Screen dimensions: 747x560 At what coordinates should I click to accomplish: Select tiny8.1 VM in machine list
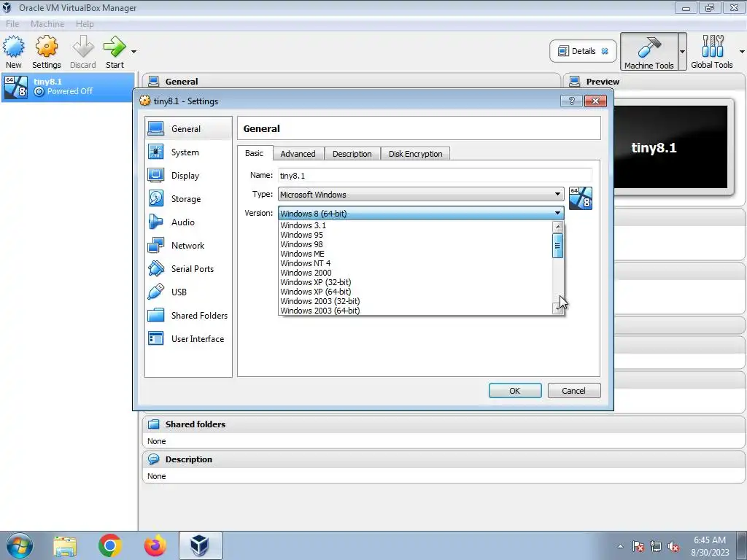68,87
